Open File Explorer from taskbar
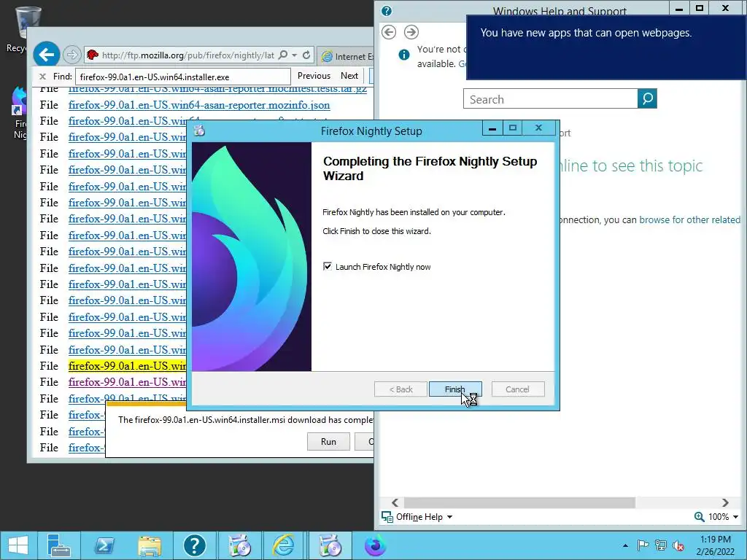Image resolution: width=747 pixels, height=560 pixels. (149, 545)
